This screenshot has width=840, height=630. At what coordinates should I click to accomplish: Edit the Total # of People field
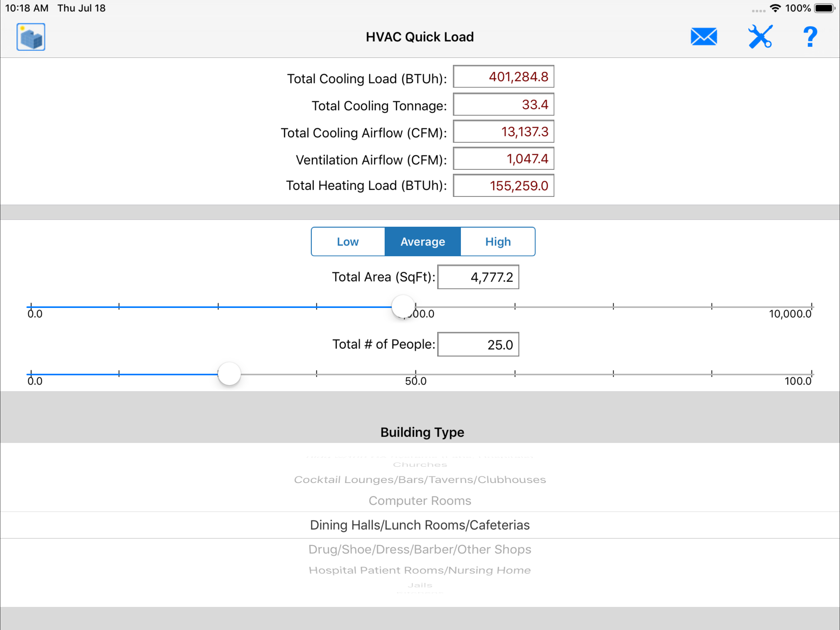(478, 344)
